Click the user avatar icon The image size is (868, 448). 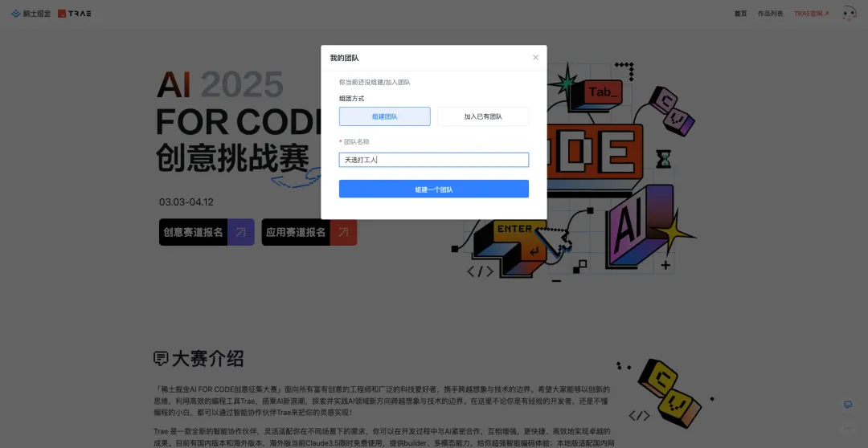click(850, 14)
